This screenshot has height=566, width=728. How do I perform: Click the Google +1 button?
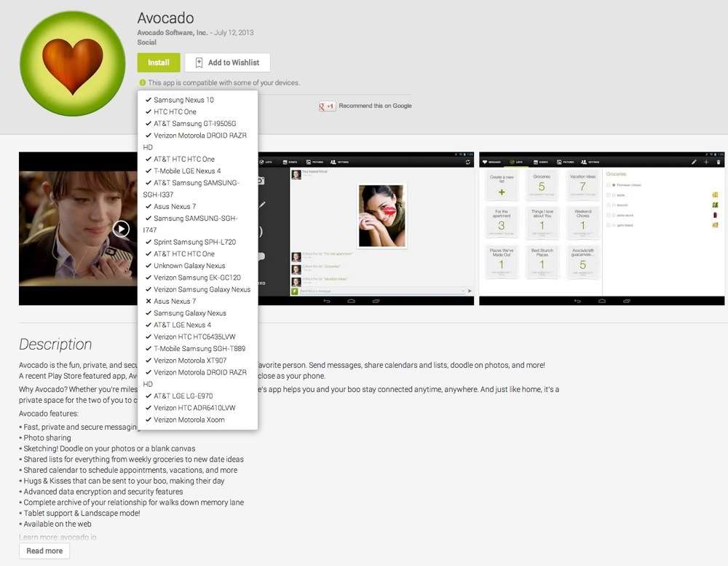[x=327, y=106]
